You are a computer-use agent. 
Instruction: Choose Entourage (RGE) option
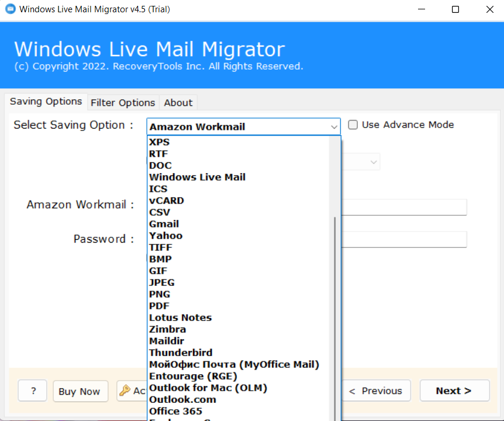coord(238,377)
